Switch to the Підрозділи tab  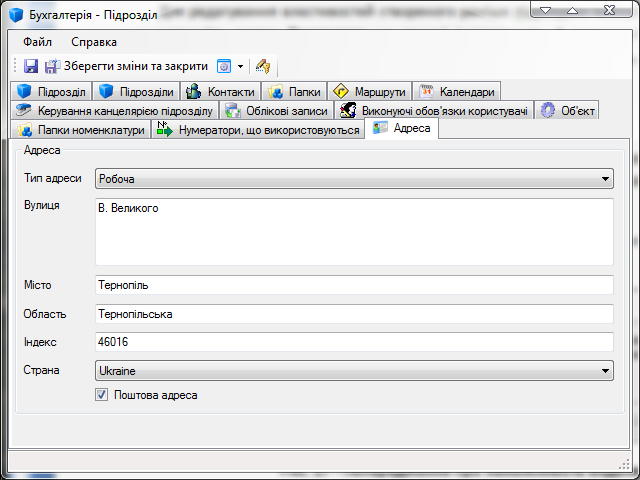tap(136, 91)
